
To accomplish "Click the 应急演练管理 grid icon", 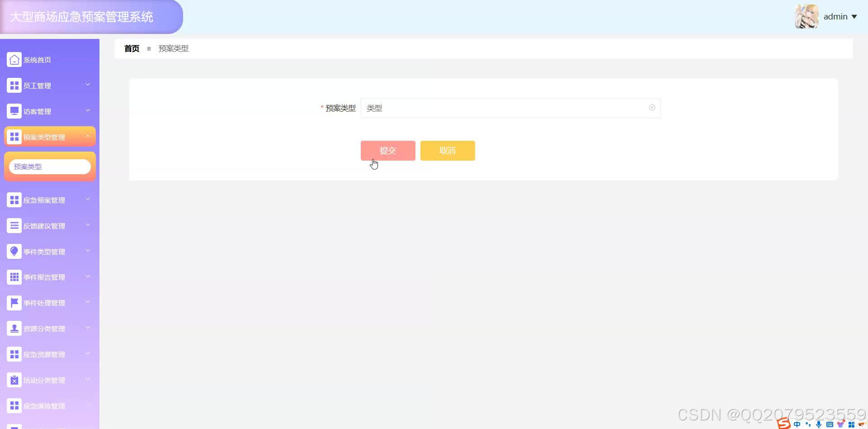I will [14, 406].
